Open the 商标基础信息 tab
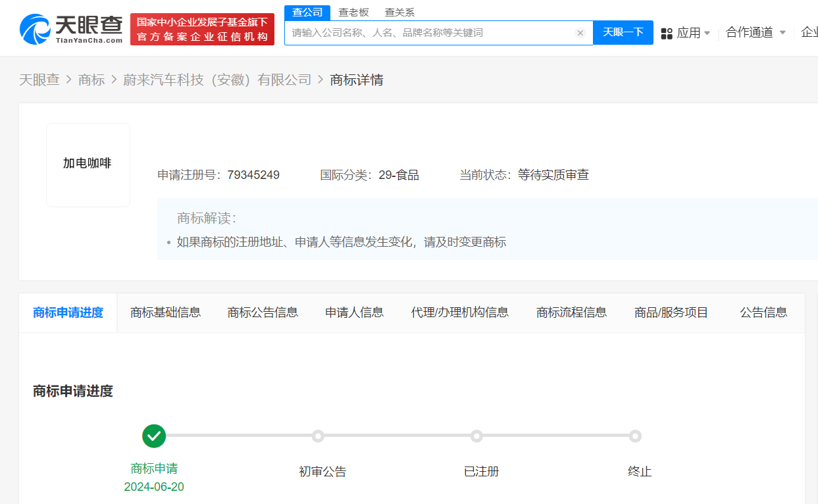Viewport: 818px width, 504px height. 165,313
